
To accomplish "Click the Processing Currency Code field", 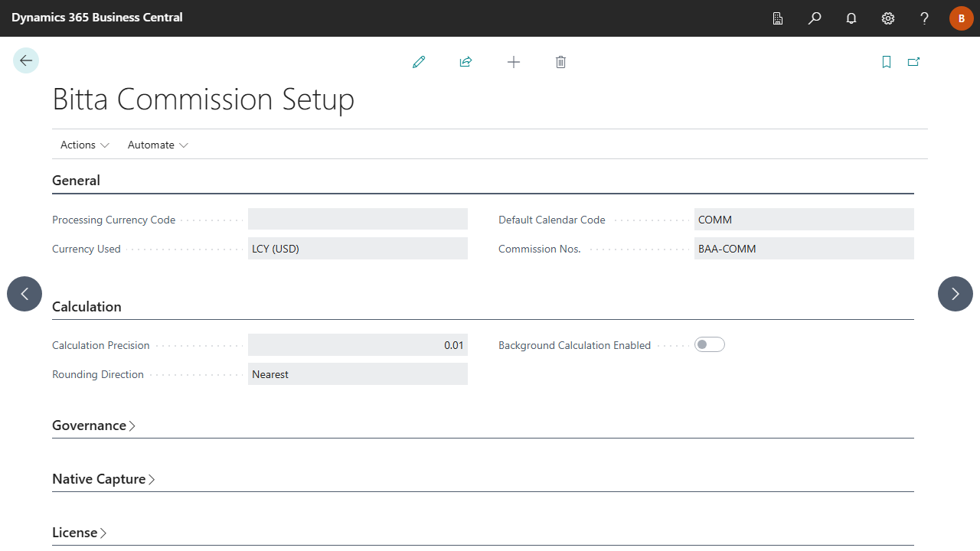I will (358, 219).
